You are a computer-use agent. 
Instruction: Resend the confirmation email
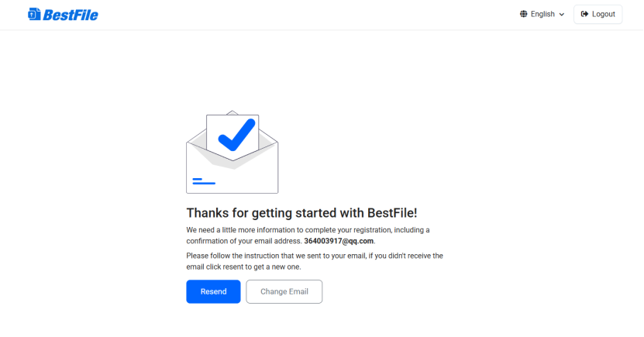[213, 291]
